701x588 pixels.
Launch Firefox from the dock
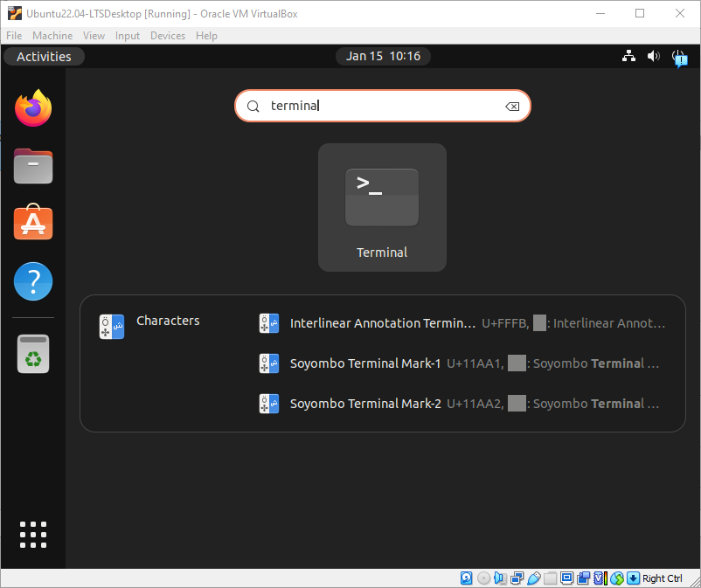click(32, 108)
